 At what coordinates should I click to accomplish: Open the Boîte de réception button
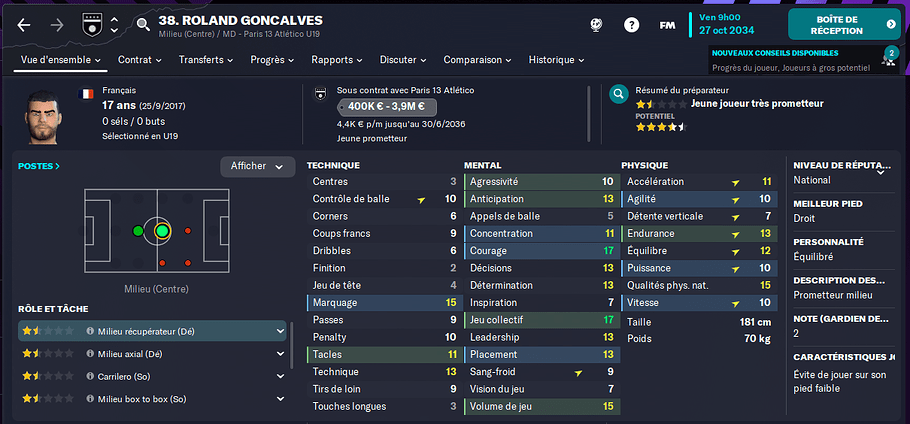pos(844,24)
